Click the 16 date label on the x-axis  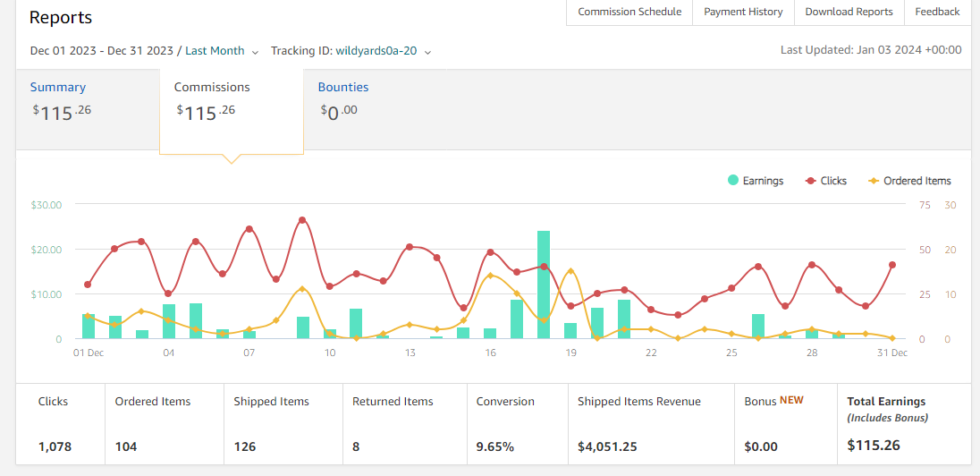click(490, 353)
